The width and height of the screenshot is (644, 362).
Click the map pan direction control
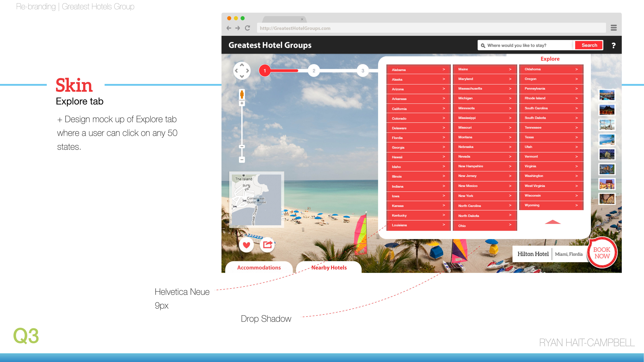point(242,71)
